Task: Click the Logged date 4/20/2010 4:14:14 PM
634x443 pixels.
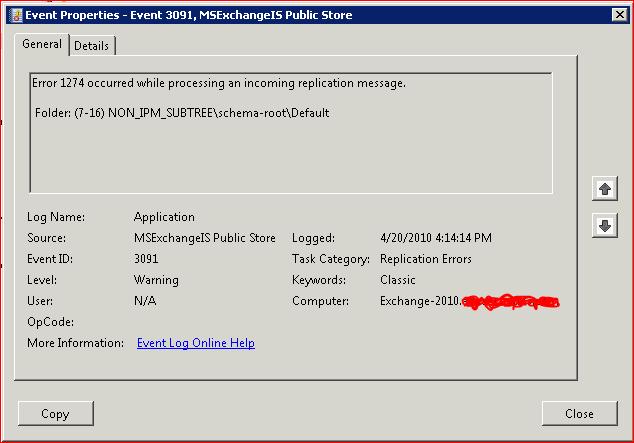Action: point(436,238)
